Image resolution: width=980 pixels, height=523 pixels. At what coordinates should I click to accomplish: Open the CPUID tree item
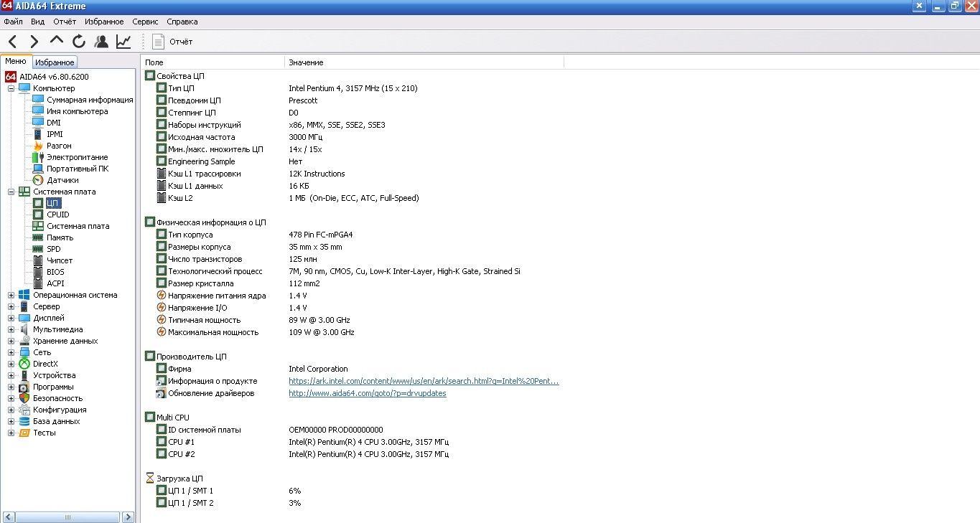tap(58, 215)
